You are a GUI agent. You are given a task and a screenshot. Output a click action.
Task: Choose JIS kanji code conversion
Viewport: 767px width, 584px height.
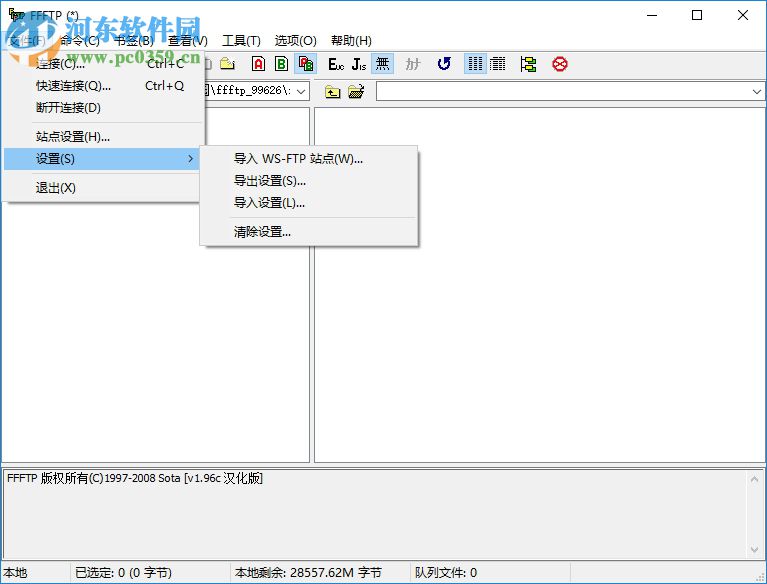click(x=359, y=64)
